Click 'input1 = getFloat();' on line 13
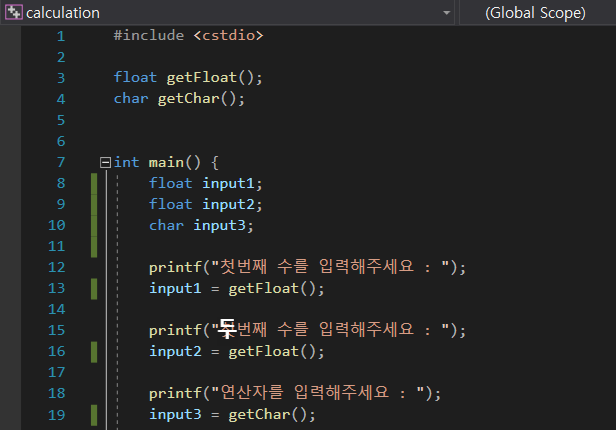 [237, 289]
